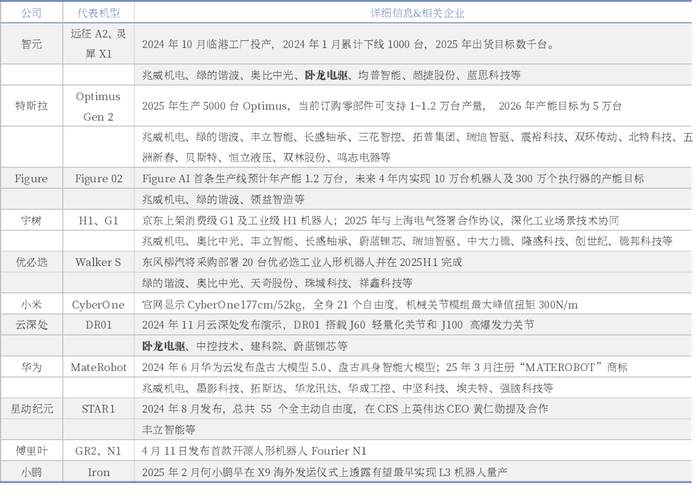
Task: Click the 2025 年生产 5000 台 Optimus row
Action: 412,106
